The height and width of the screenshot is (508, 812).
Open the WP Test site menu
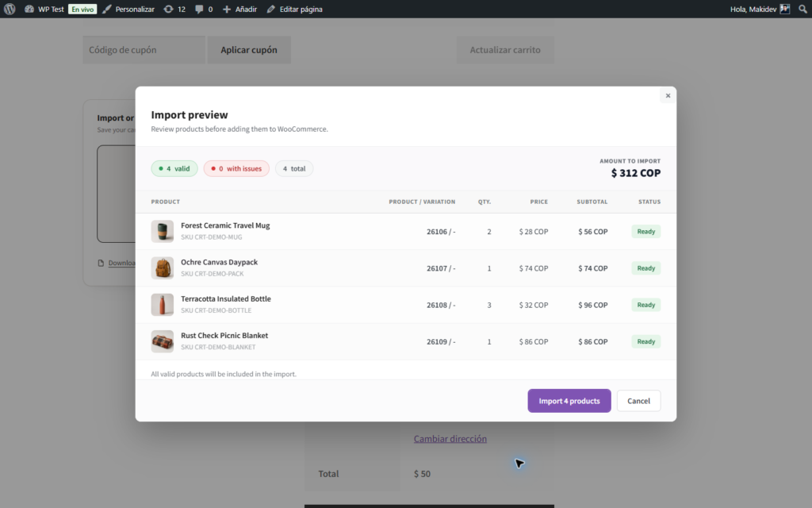[51, 9]
